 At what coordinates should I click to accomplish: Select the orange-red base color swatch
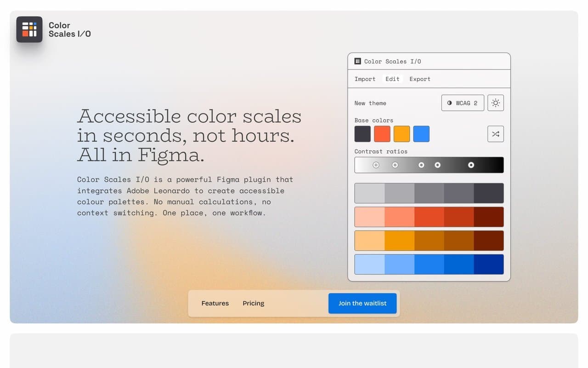[x=382, y=134]
